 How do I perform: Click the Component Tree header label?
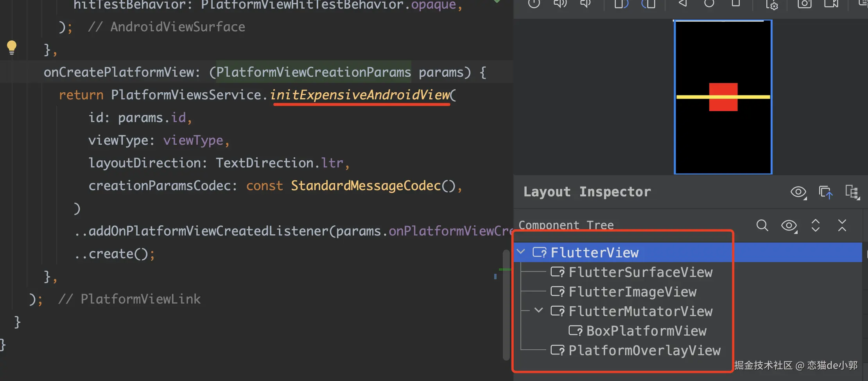(566, 225)
